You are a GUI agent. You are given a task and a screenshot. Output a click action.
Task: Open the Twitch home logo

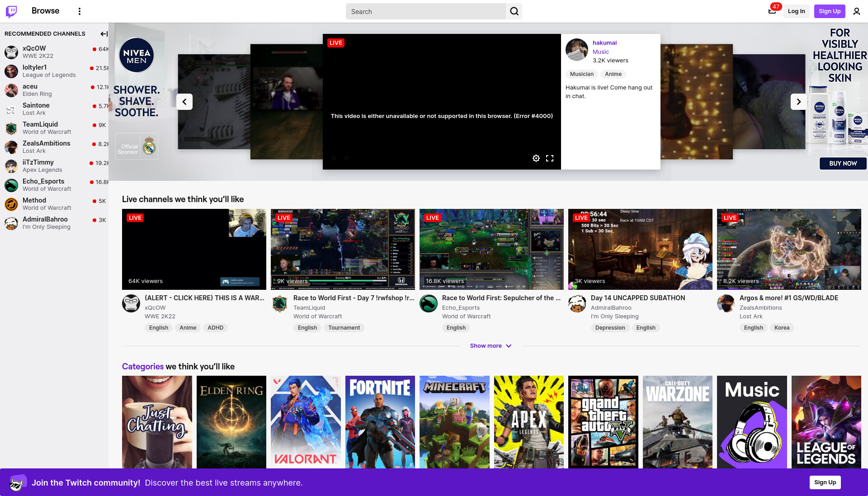[x=11, y=11]
